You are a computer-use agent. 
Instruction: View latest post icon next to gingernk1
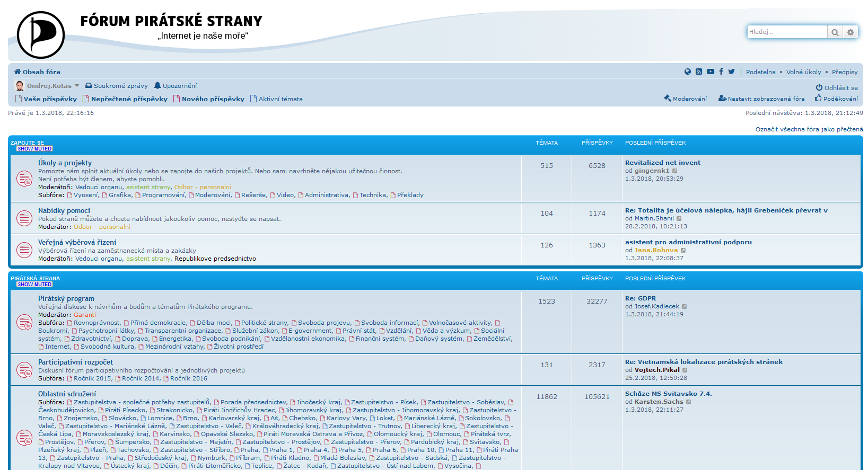[x=674, y=171]
